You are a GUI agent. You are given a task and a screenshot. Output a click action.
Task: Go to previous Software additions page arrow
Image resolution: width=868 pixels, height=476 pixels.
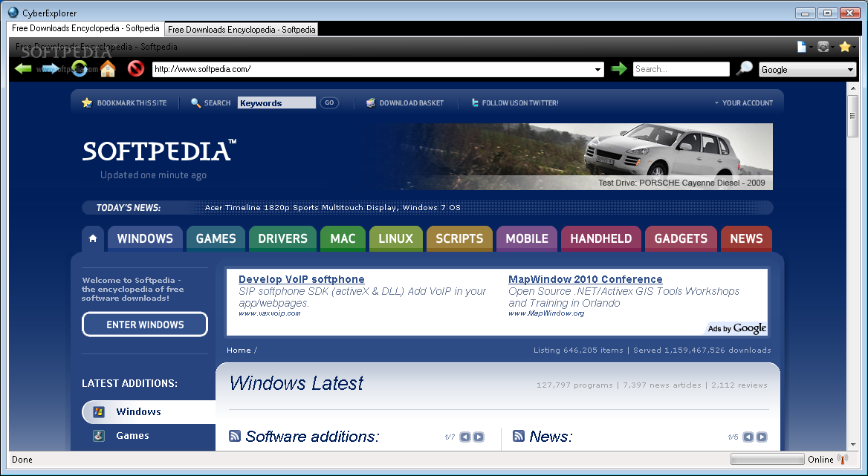pos(465,437)
